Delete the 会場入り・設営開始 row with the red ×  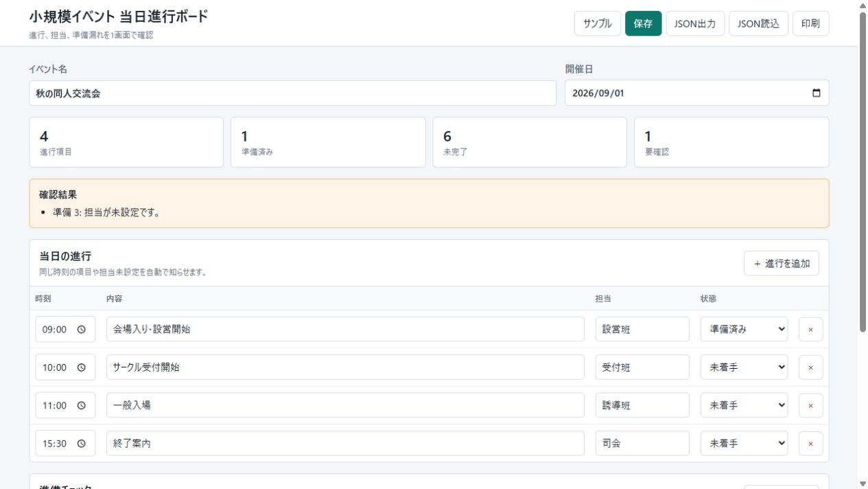[x=810, y=330]
